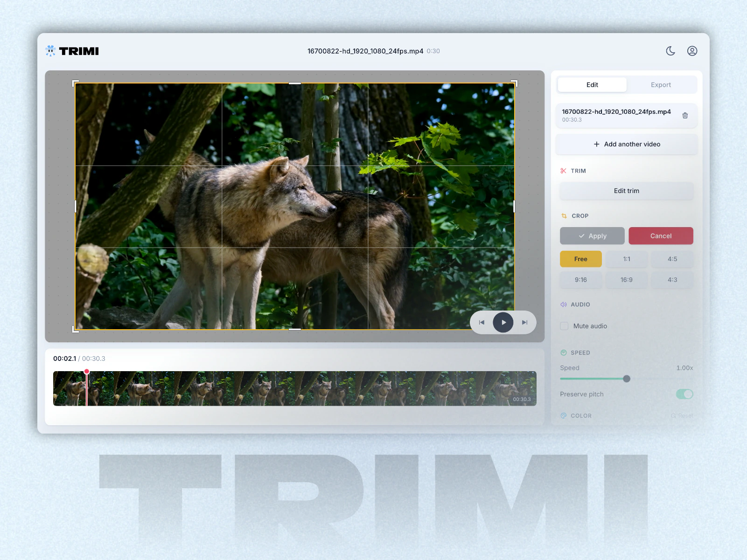Click the top edge crop handle
The width and height of the screenshot is (747, 560).
295,83
